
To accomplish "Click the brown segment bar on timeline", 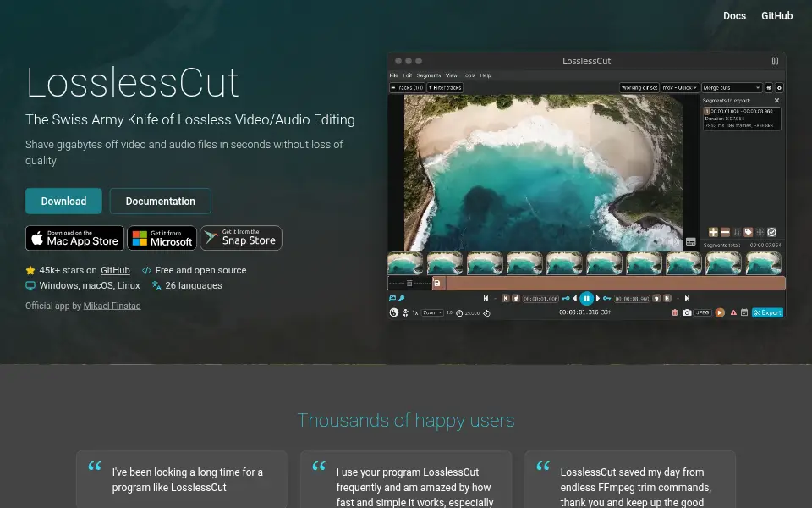I will click(609, 283).
